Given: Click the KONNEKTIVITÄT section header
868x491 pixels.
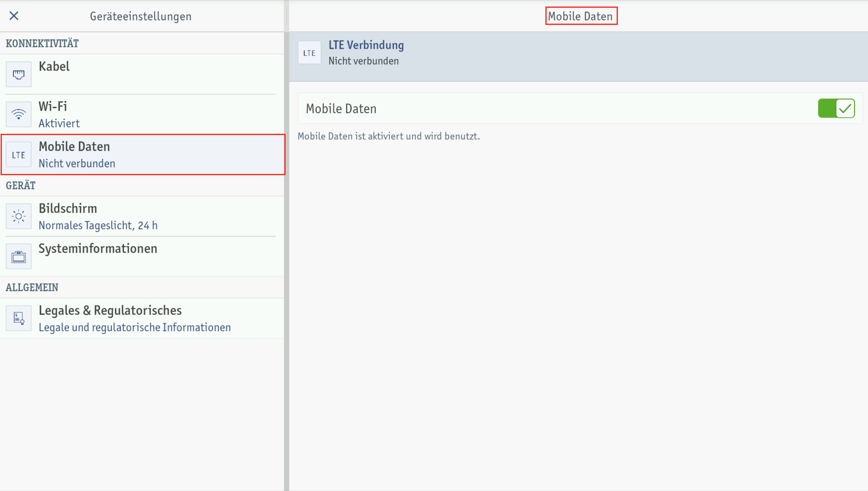Looking at the screenshot, I should tap(42, 44).
